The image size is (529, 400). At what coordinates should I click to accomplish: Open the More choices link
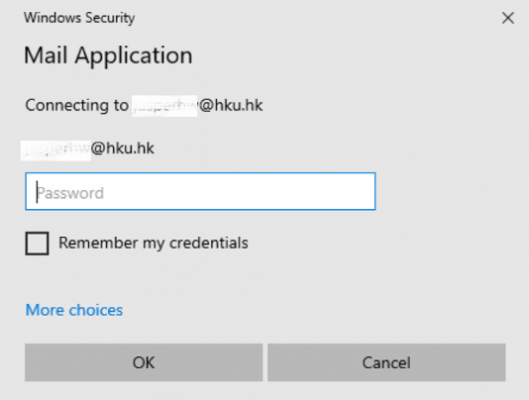tap(74, 310)
